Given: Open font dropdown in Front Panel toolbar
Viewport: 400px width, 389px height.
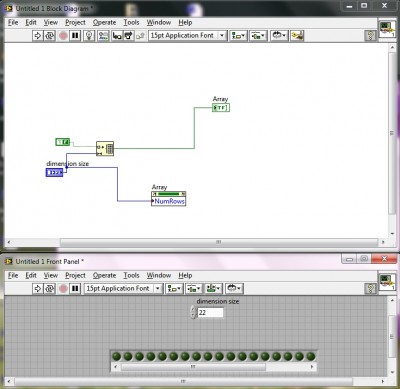Looking at the screenshot, I should coord(123,288).
